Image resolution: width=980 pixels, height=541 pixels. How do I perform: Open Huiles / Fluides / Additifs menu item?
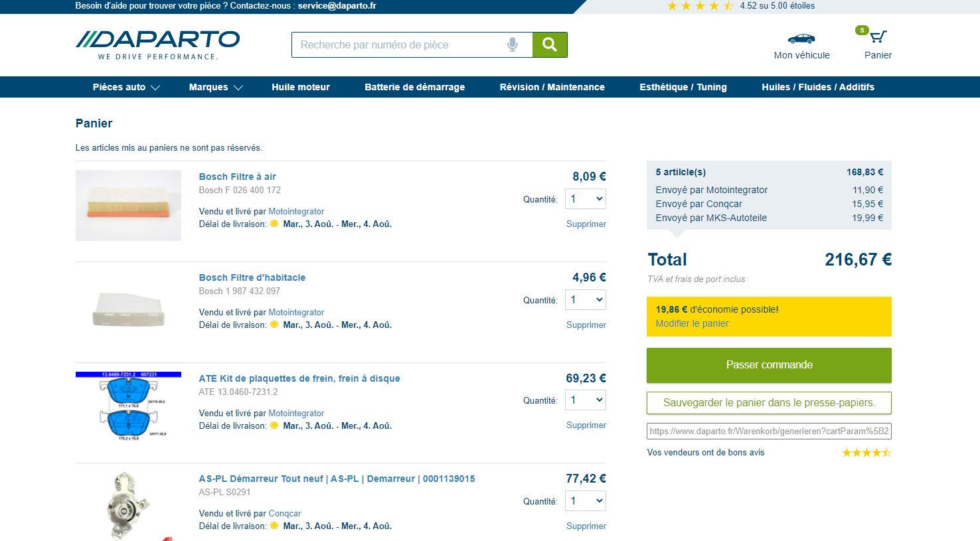pos(818,87)
